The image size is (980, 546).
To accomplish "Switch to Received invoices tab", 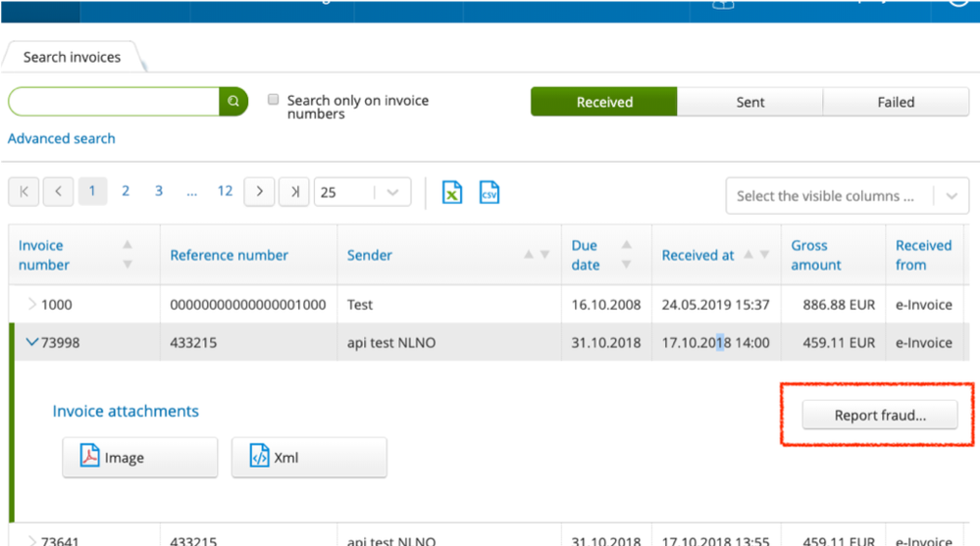I will 603,102.
